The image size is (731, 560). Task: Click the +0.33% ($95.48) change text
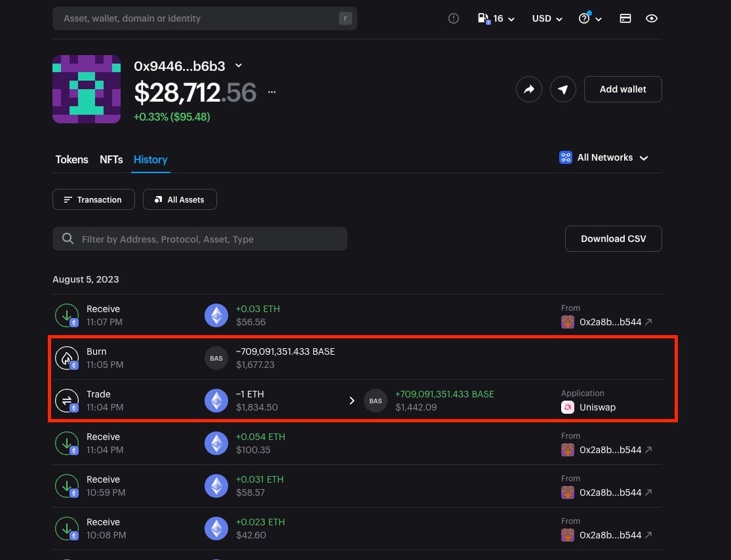pyautogui.click(x=172, y=117)
